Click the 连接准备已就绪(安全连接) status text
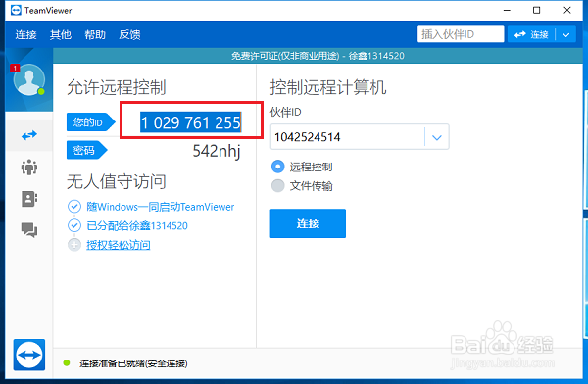 tap(133, 363)
